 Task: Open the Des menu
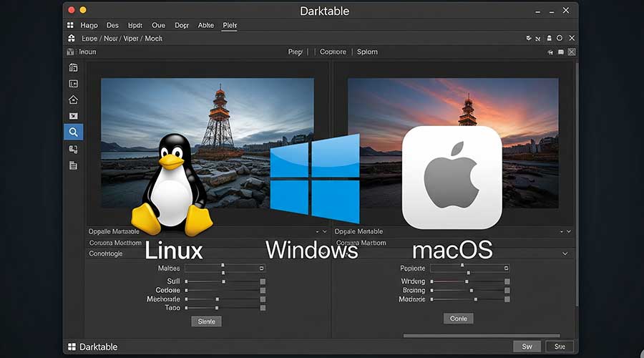coord(112,25)
